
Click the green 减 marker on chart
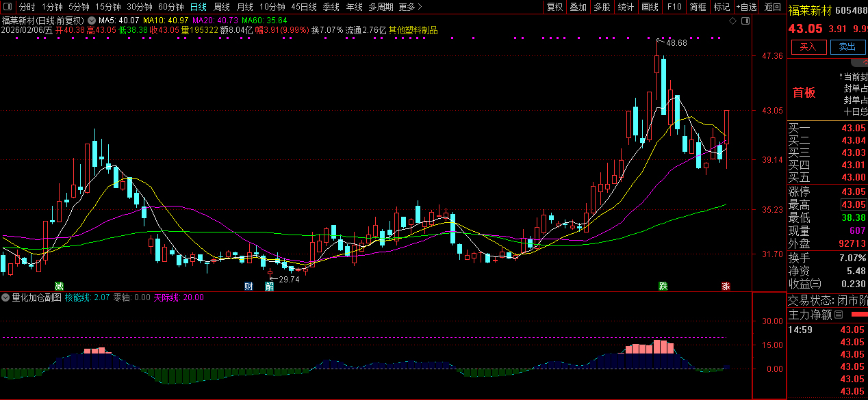coord(59,286)
